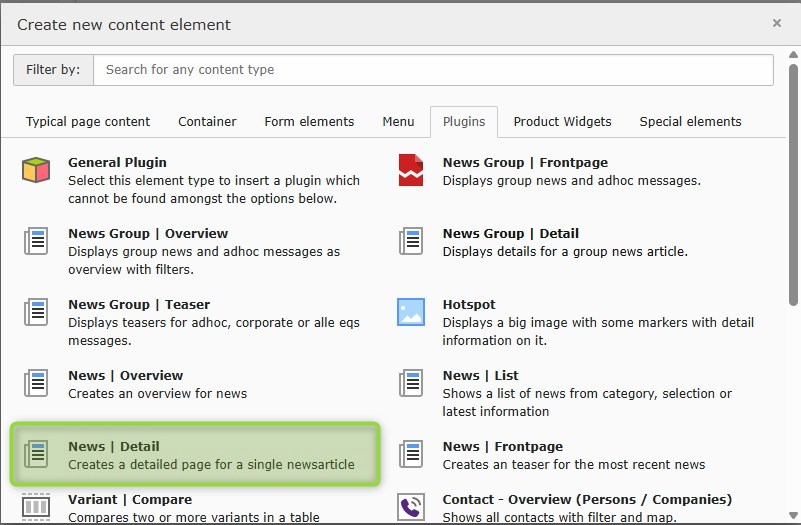This screenshot has height=525, width=801.
Task: Choose the News | Frontpage plugin title
Action: [502, 446]
